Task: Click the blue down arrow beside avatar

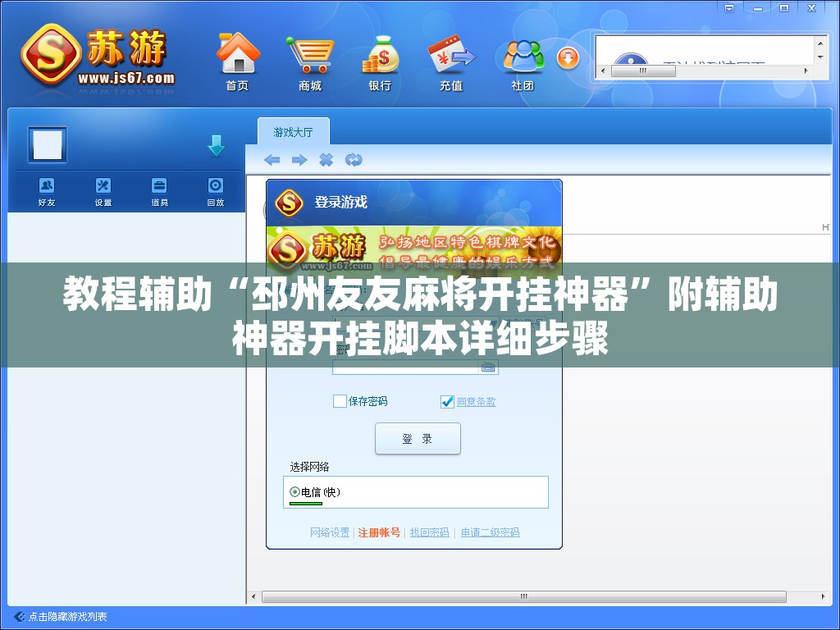Action: [216, 146]
